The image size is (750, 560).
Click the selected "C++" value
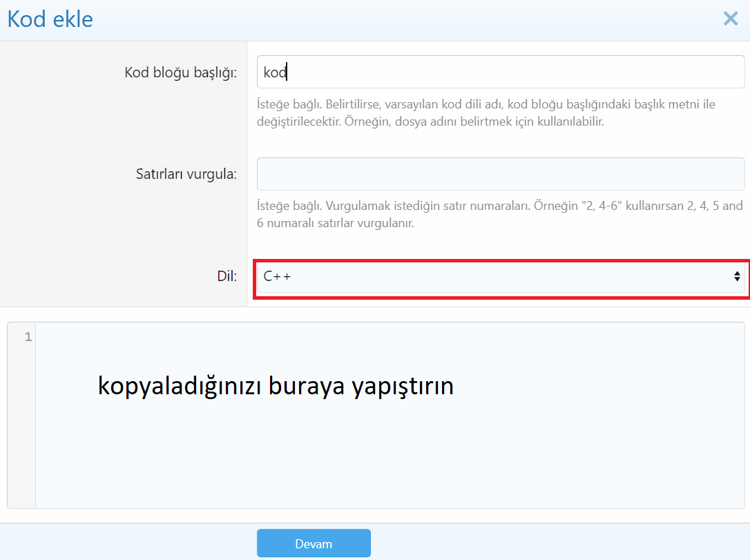point(277,276)
